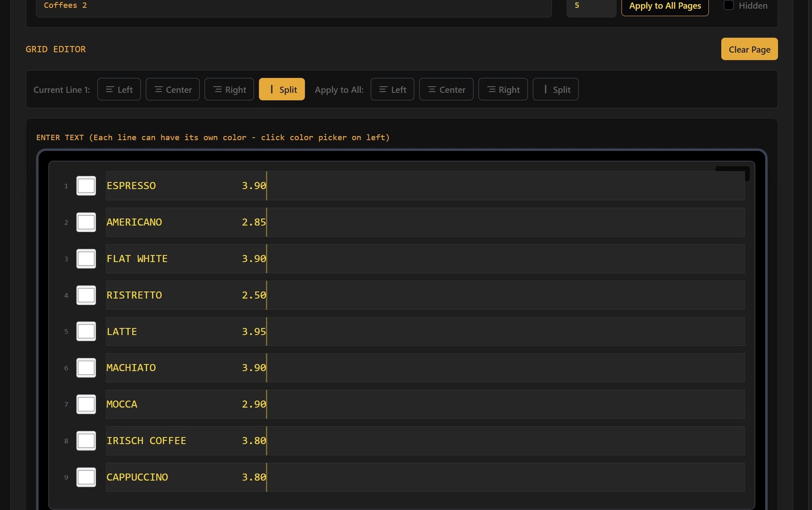Apply Left alignment to all lines

tap(392, 89)
